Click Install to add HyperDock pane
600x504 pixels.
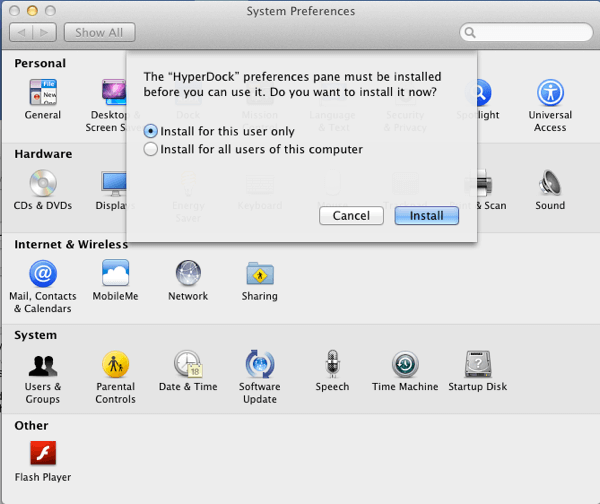(x=427, y=215)
